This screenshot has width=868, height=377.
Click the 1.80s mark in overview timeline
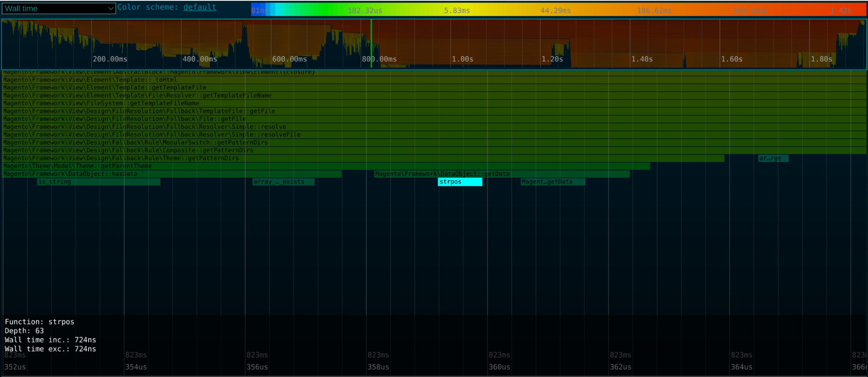(x=822, y=59)
